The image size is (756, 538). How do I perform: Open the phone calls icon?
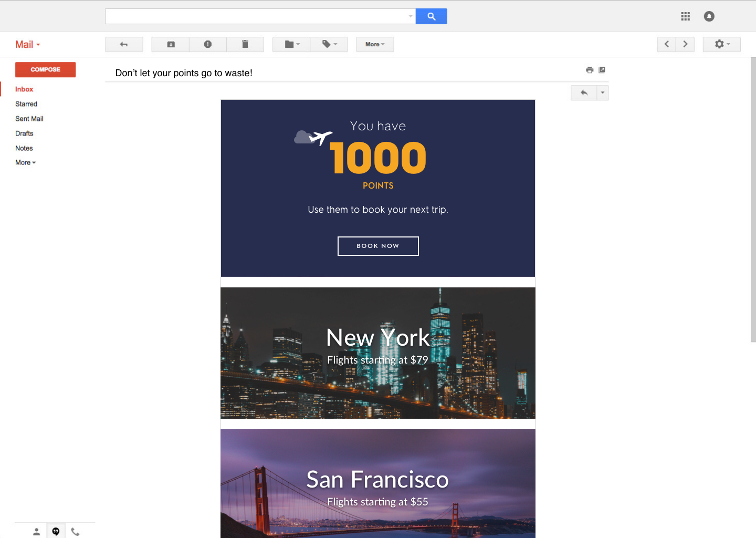75,532
